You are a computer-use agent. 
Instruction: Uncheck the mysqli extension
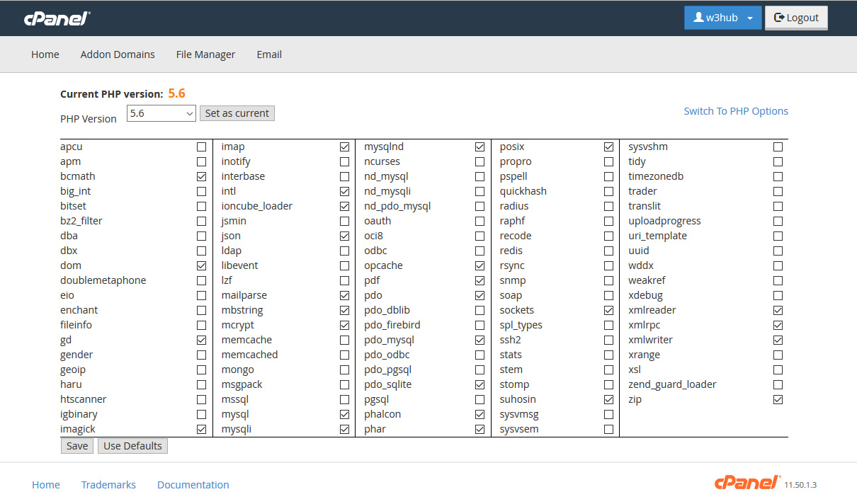[345, 429]
